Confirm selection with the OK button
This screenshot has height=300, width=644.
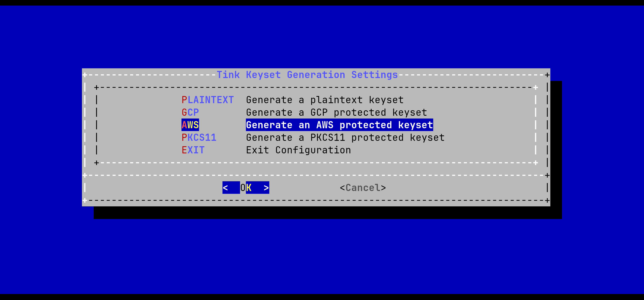(246, 187)
